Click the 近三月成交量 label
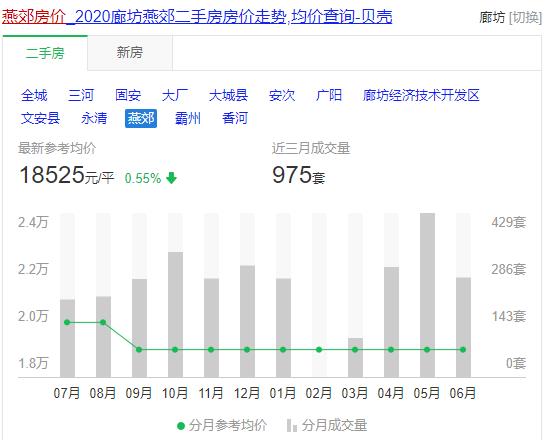This screenshot has width=551, height=440. pyautogui.click(x=311, y=148)
